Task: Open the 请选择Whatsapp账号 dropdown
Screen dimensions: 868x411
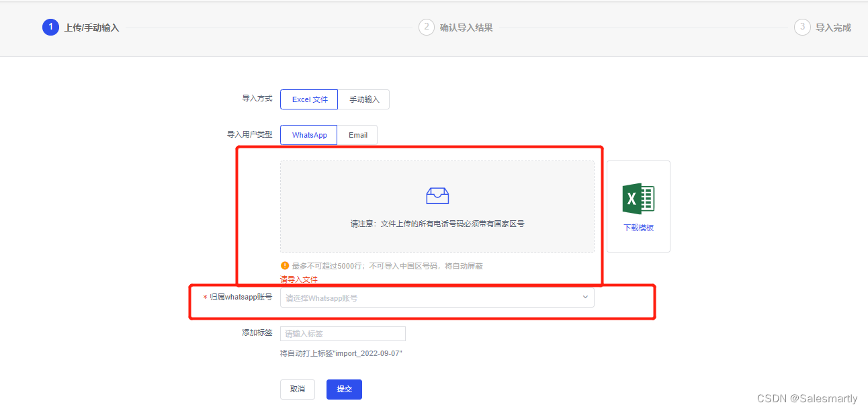Action: (437, 298)
